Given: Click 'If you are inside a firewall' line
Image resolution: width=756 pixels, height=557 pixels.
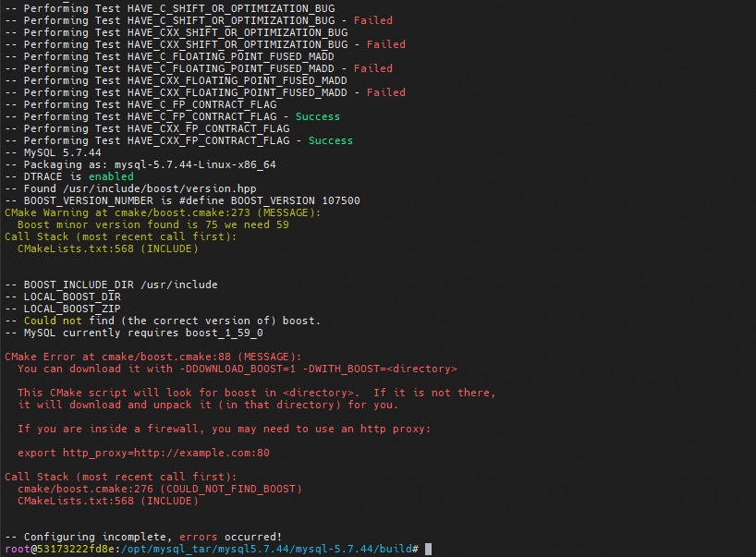Looking at the screenshot, I should pyautogui.click(x=225, y=430).
